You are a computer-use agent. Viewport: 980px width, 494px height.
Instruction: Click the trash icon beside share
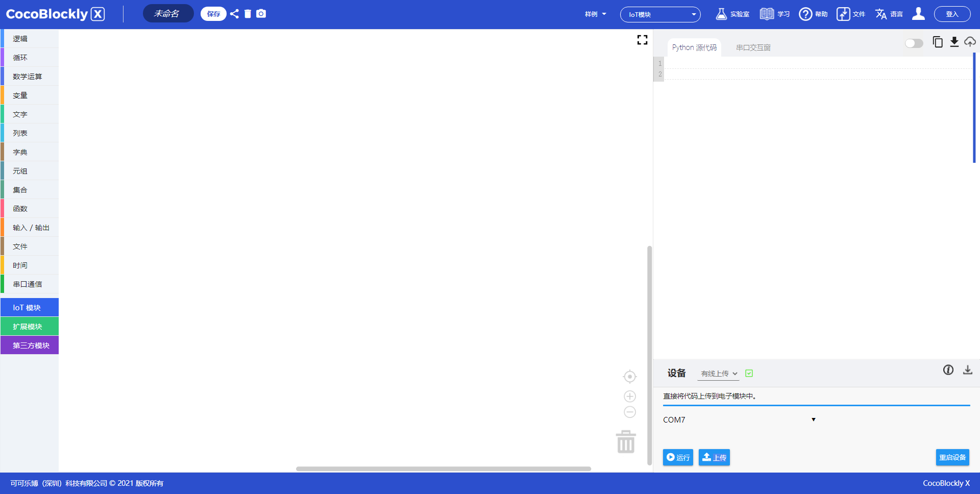point(248,14)
